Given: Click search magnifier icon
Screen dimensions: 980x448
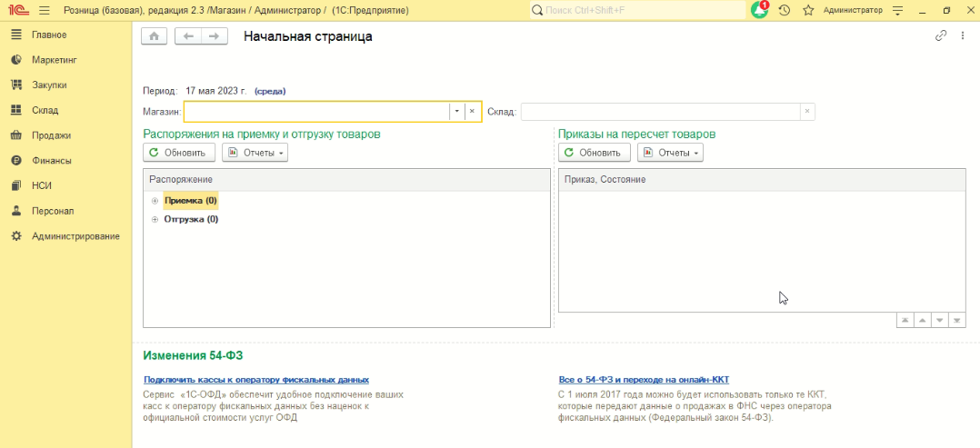Looking at the screenshot, I should (x=537, y=11).
